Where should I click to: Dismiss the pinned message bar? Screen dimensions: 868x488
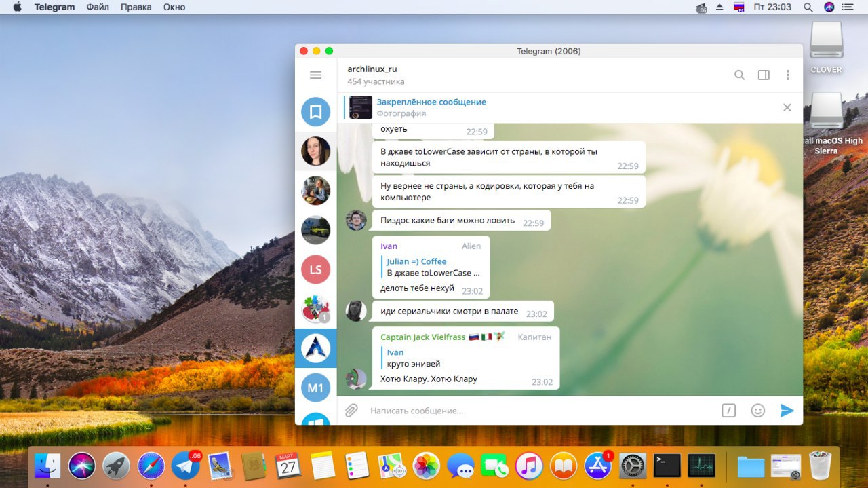click(x=787, y=107)
